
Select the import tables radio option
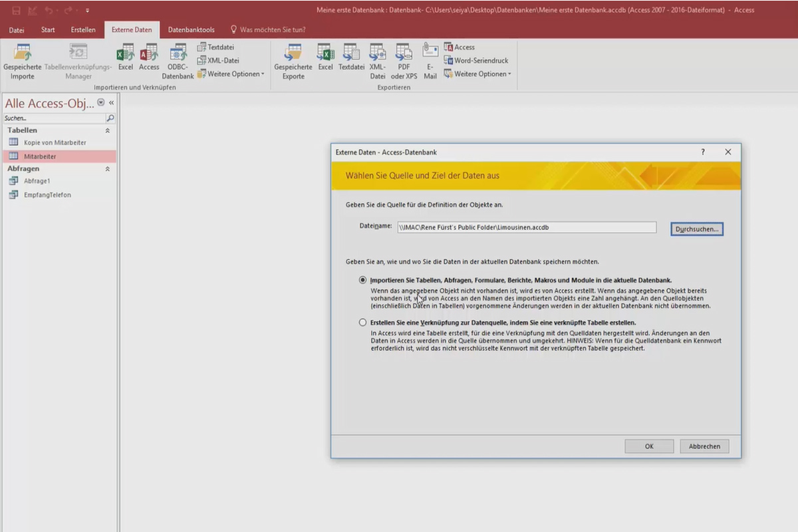pos(362,280)
